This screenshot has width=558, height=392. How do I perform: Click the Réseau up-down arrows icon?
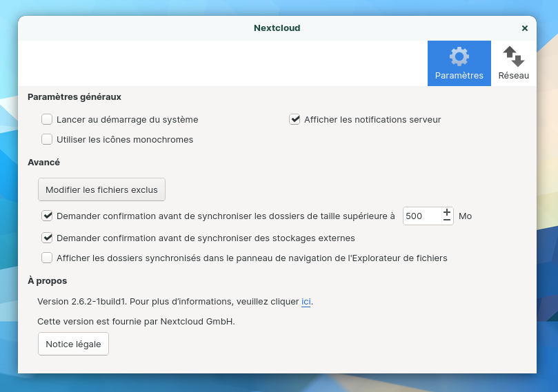pyautogui.click(x=513, y=56)
